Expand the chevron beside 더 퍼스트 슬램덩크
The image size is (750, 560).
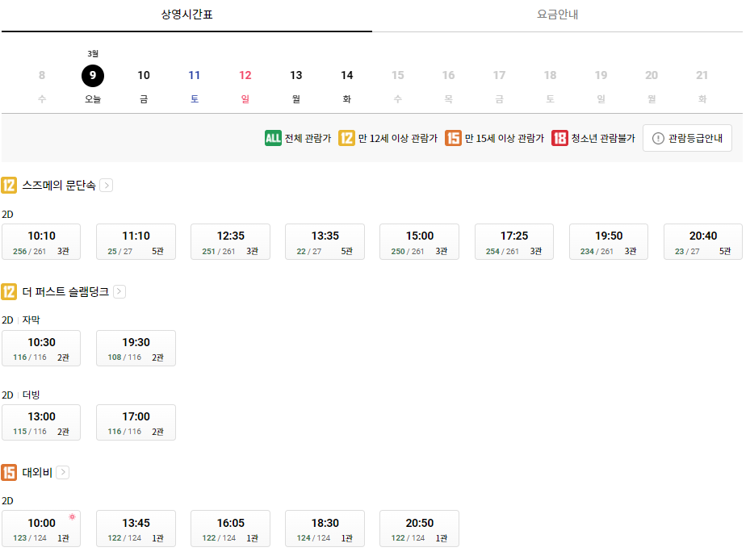(x=119, y=291)
